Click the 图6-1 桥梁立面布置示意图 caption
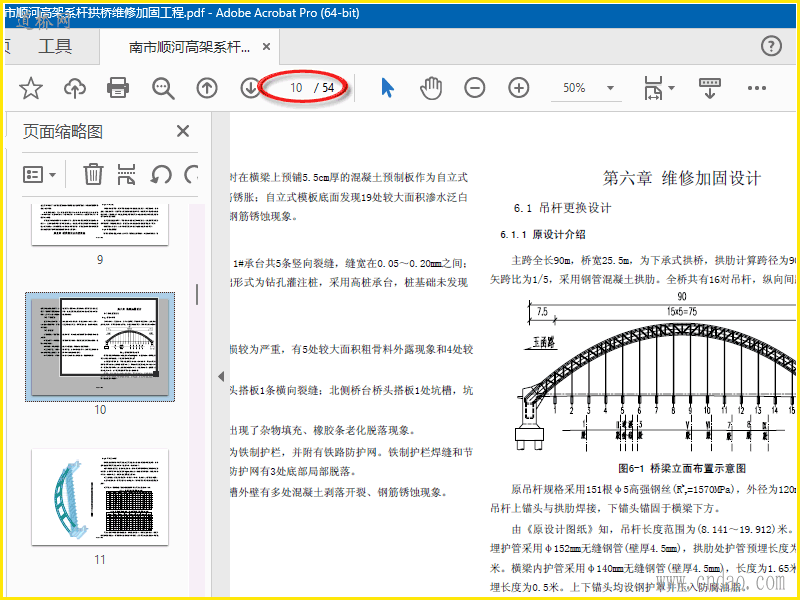 click(682, 468)
